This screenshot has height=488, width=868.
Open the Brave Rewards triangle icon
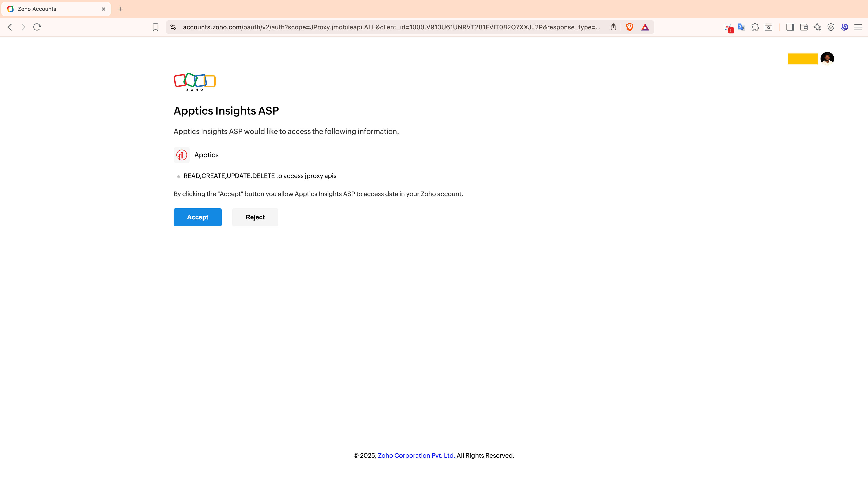click(645, 27)
